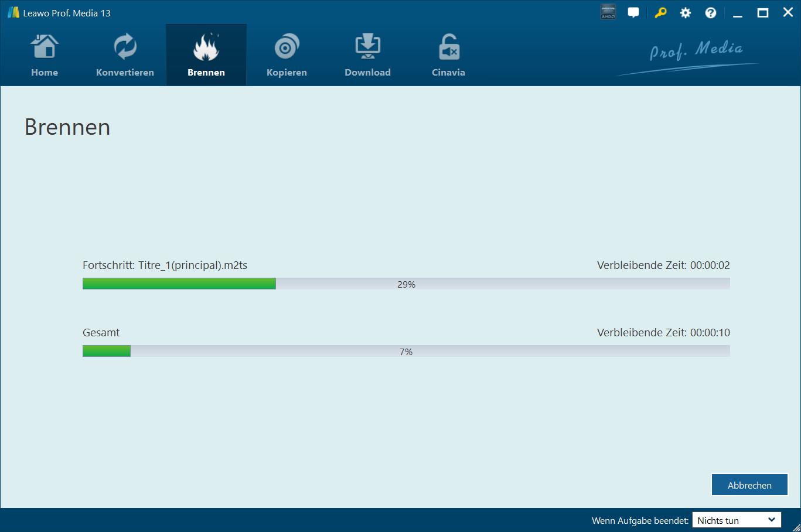Click the AMD GPU acceleration icon
Image resolution: width=801 pixels, height=532 pixels.
point(608,12)
